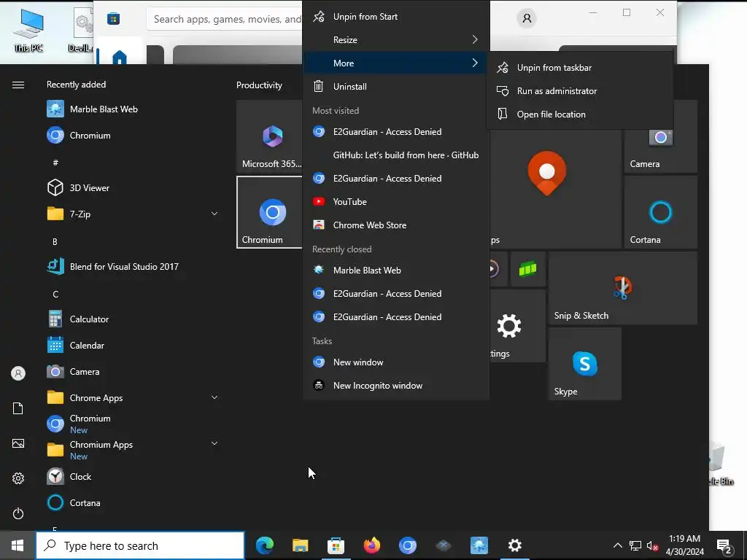Open Calendar from app list

[132, 345]
